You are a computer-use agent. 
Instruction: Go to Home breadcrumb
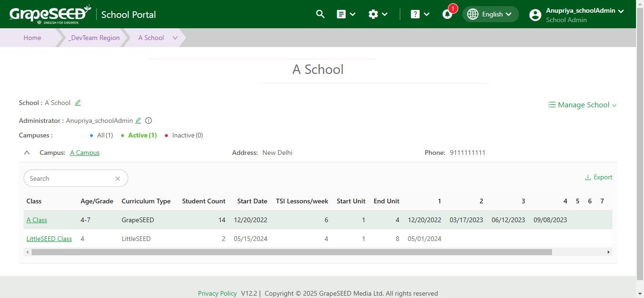[x=32, y=38]
